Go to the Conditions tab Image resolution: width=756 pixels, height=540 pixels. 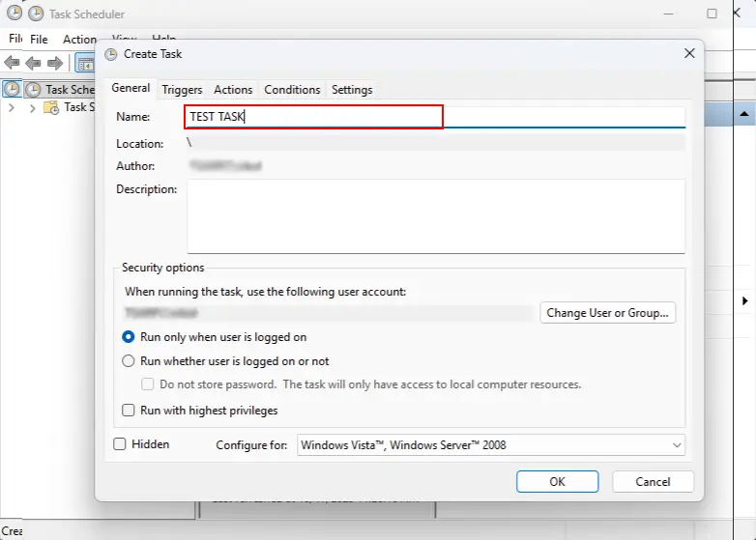[x=292, y=90]
